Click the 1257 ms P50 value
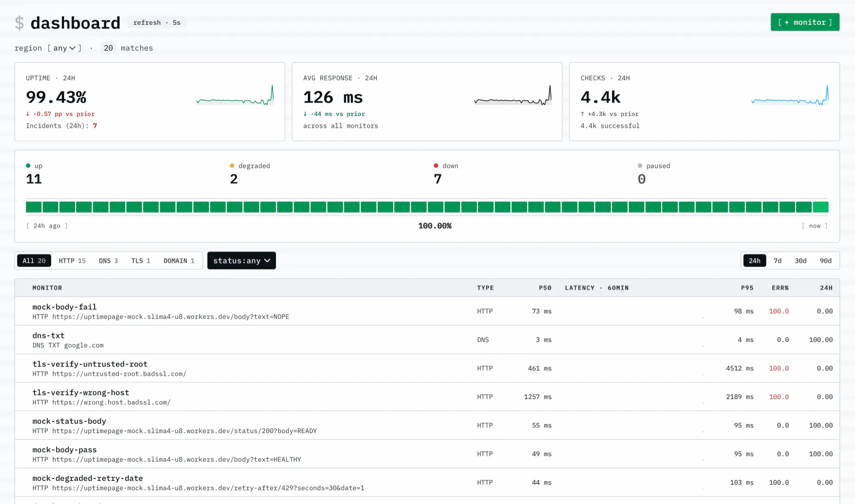The width and height of the screenshot is (855, 504). (x=538, y=397)
